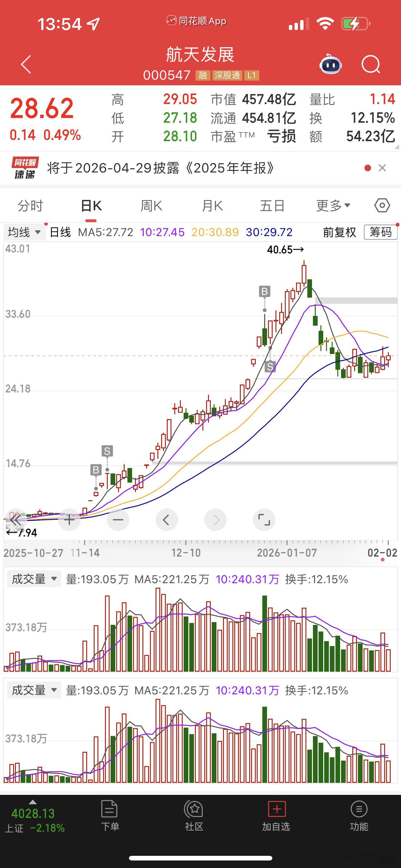Screen dimensions: 401x868
Task: Zoom out the K-line chart with minus
Action: click(x=118, y=520)
